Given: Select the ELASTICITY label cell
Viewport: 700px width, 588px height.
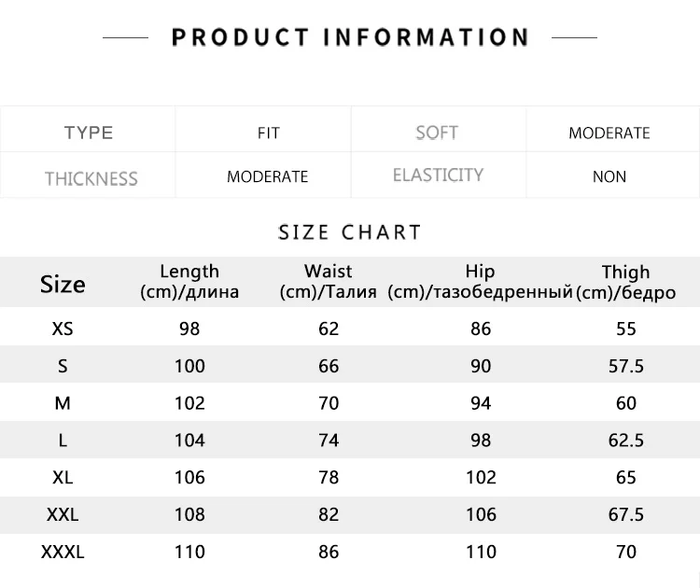Looking at the screenshot, I should [438, 175].
